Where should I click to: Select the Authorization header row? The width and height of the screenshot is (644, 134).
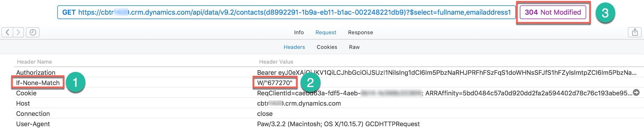tap(329, 72)
